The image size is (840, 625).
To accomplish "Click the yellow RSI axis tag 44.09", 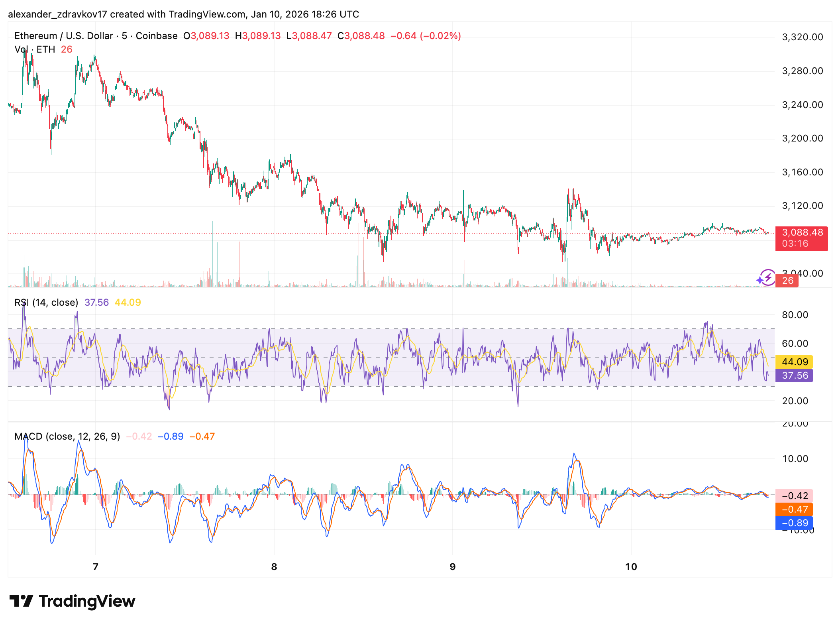I will tap(794, 362).
